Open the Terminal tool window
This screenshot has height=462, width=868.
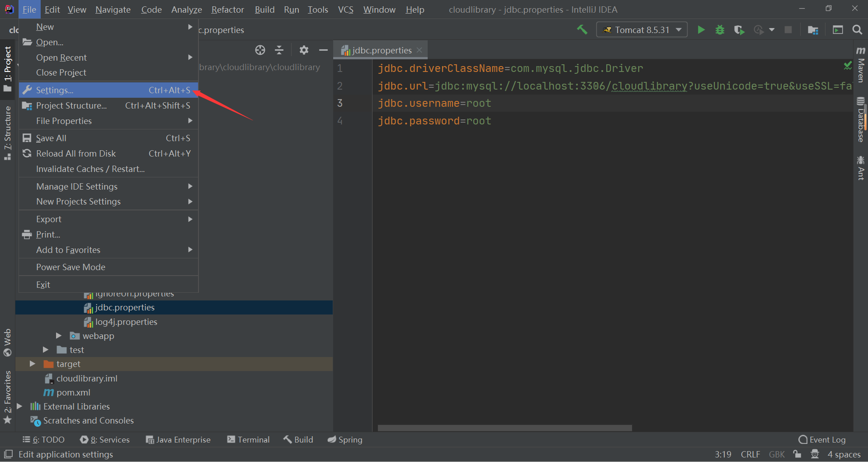tap(248, 439)
